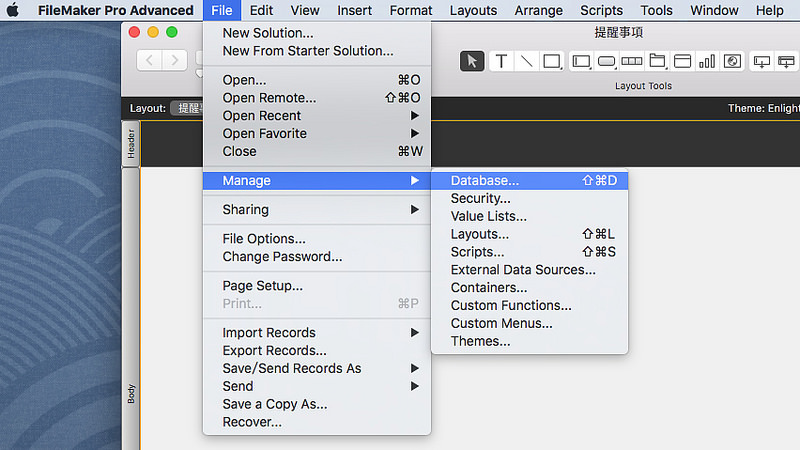
Task: Select the Text tool
Action: [x=501, y=61]
